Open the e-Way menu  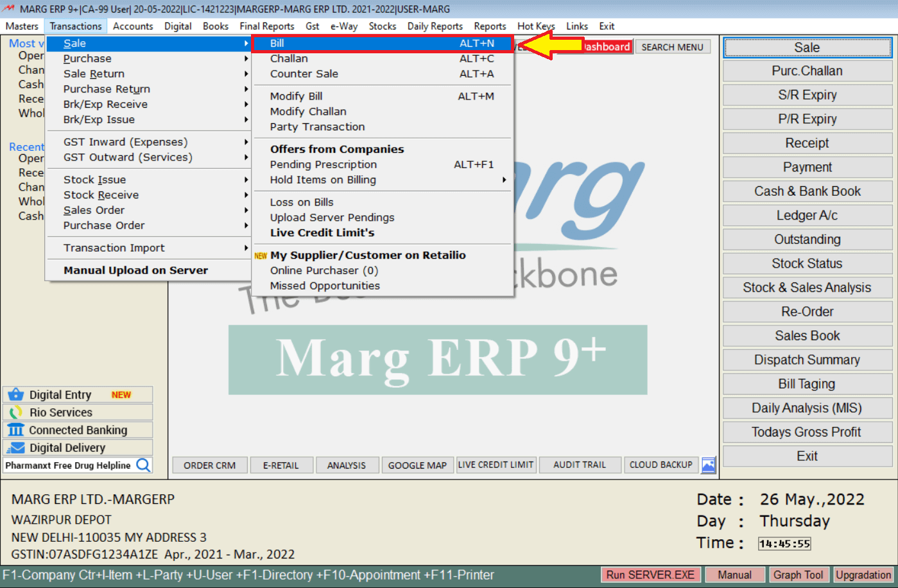coord(344,26)
